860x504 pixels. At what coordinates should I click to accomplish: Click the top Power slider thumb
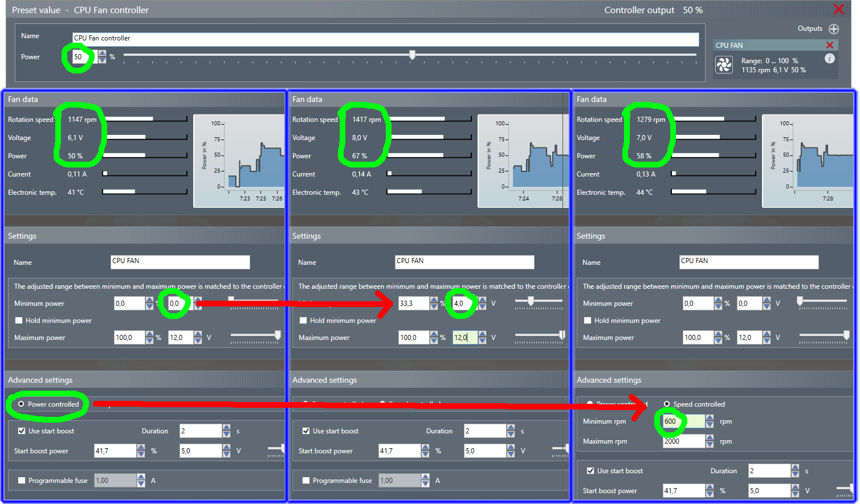coord(412,55)
